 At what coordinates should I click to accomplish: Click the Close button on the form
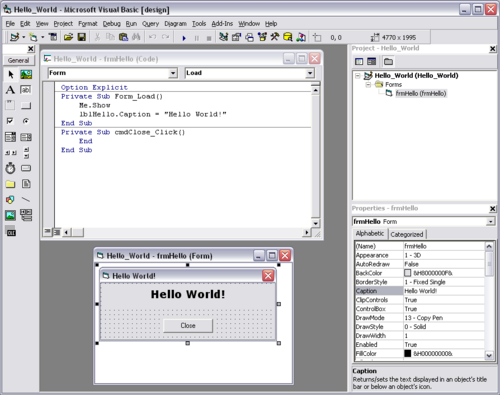[x=188, y=326]
